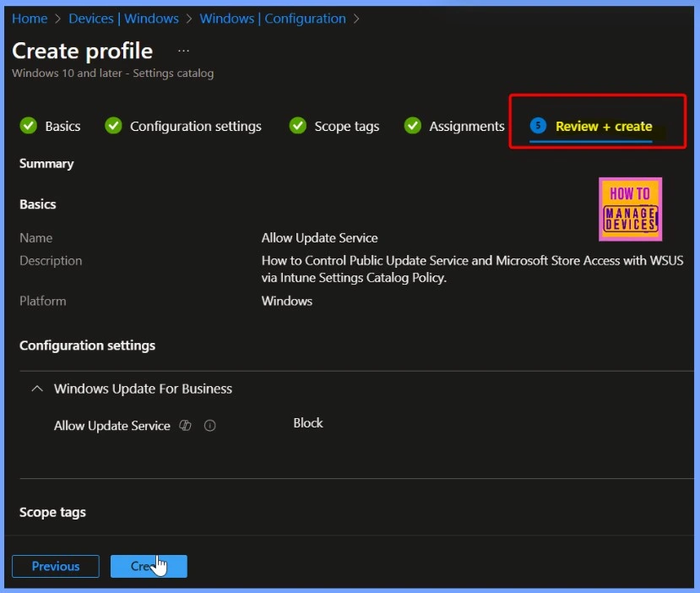Click the Previous button
Viewport: 700px width, 593px height.
tap(56, 566)
